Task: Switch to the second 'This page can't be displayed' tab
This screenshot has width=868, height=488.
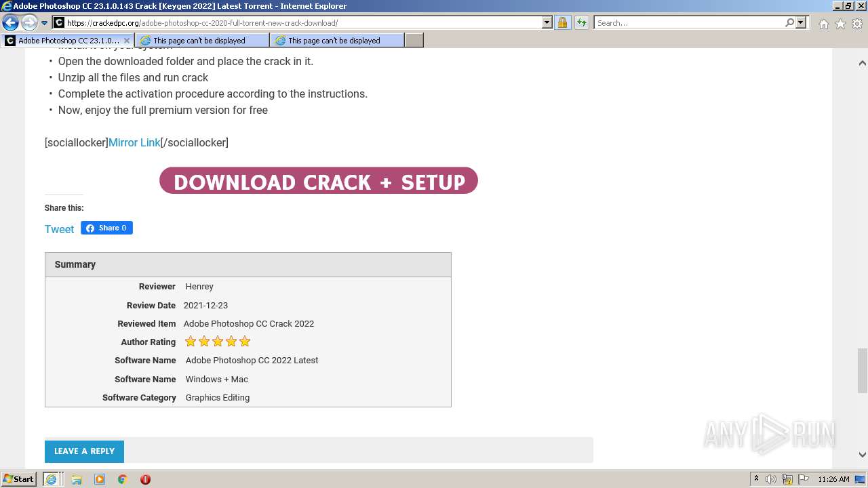Action: [x=336, y=41]
